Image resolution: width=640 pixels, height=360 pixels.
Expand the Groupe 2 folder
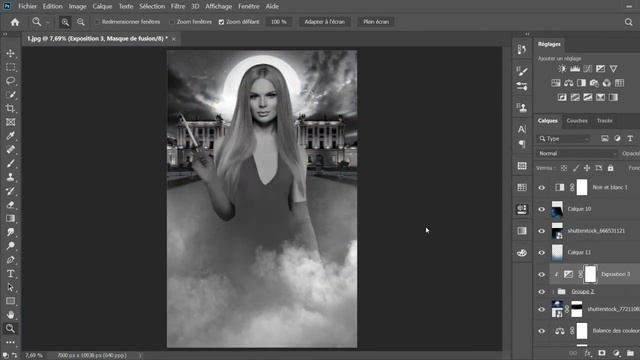[x=553, y=292]
